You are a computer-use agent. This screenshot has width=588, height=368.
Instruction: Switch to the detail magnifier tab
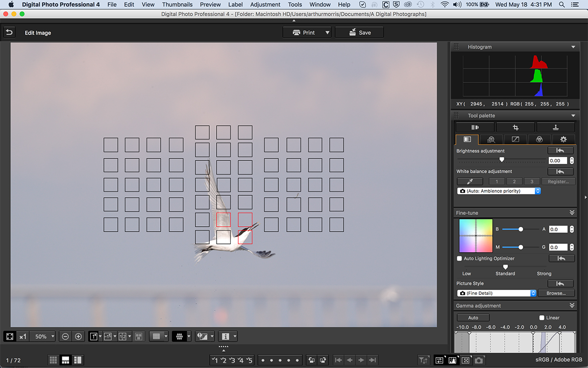tap(491, 139)
